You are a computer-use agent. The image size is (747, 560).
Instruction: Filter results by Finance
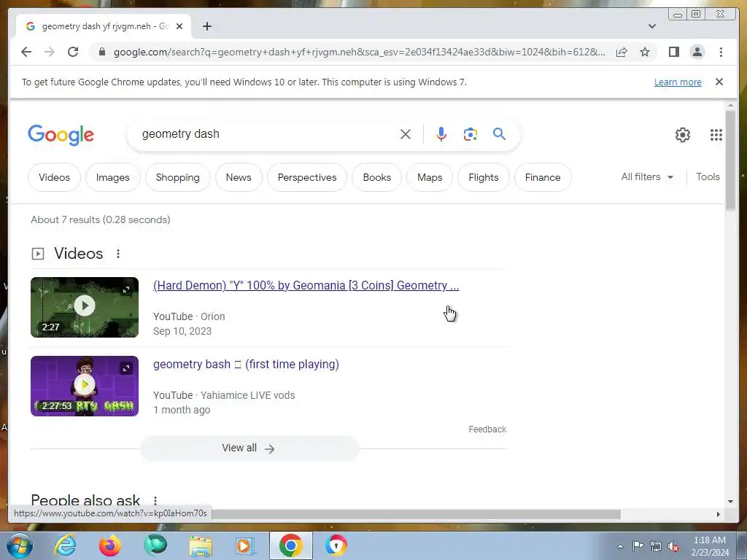click(x=543, y=177)
